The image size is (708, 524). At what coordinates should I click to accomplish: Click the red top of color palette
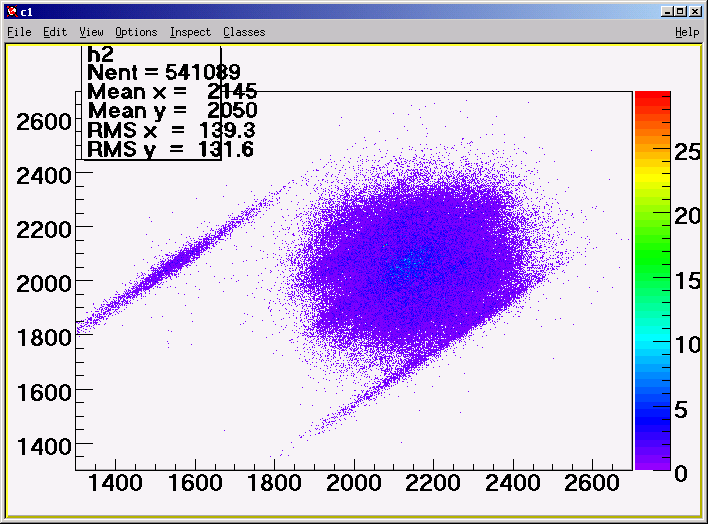[652, 98]
